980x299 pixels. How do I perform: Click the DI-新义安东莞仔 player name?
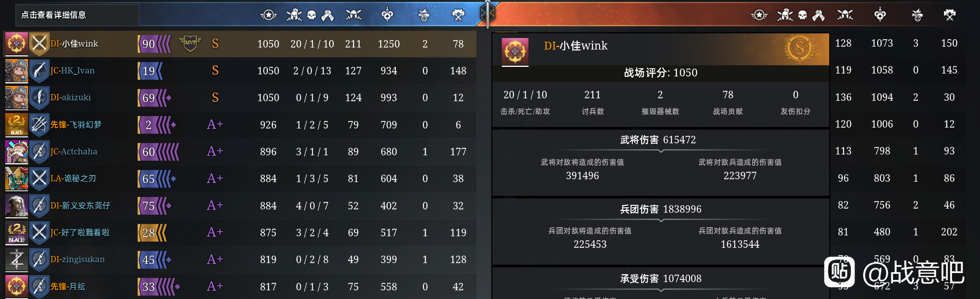pyautogui.click(x=80, y=206)
